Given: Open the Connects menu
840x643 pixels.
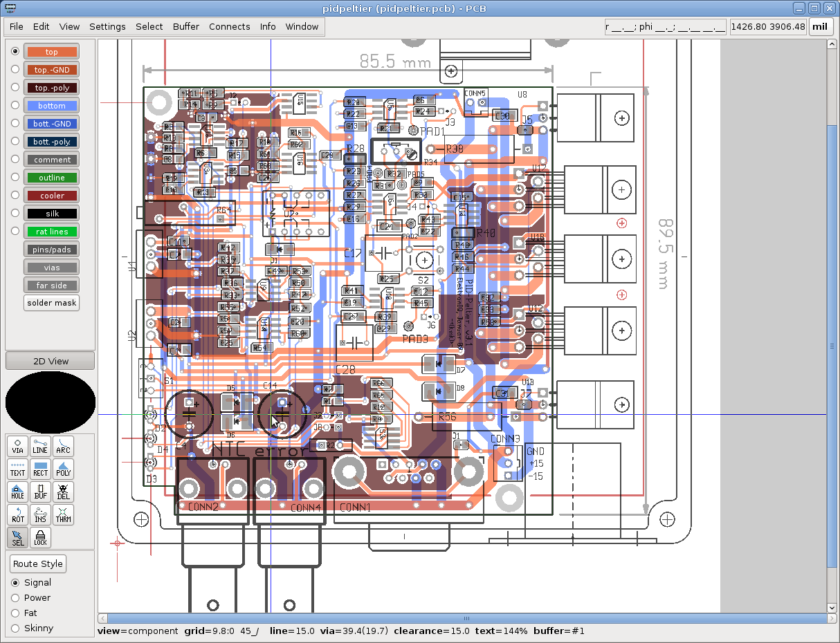Looking at the screenshot, I should point(229,27).
